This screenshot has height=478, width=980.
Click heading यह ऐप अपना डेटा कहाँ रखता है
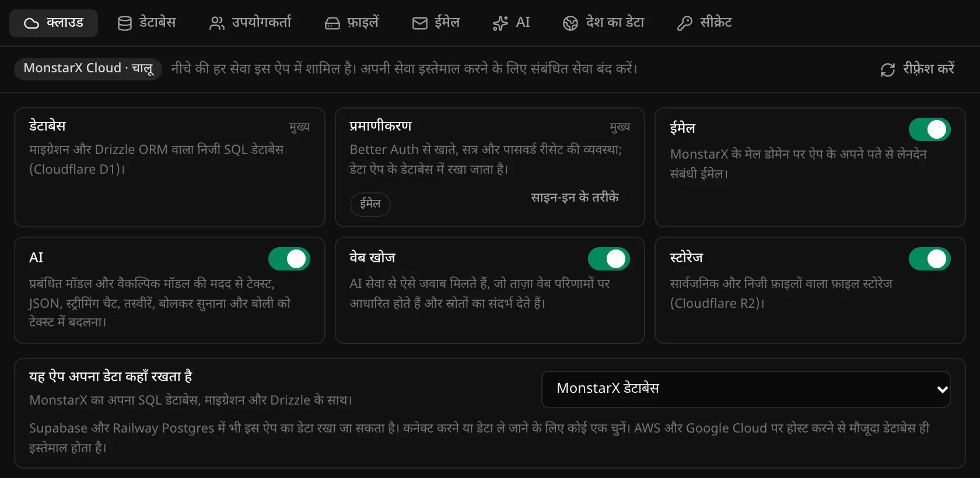111,377
